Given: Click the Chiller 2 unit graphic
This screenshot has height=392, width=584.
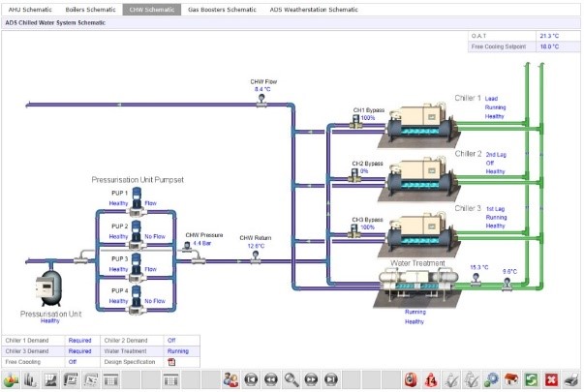Looking at the screenshot, I should pyautogui.click(x=419, y=179).
